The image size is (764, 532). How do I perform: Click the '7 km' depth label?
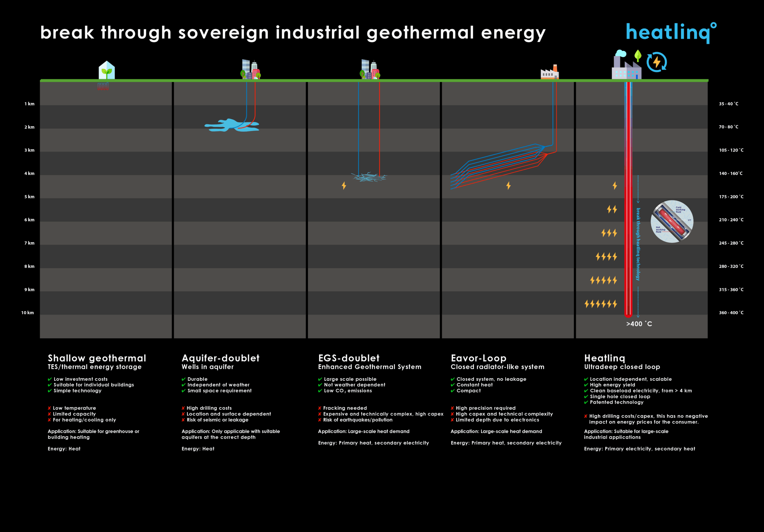(x=29, y=243)
